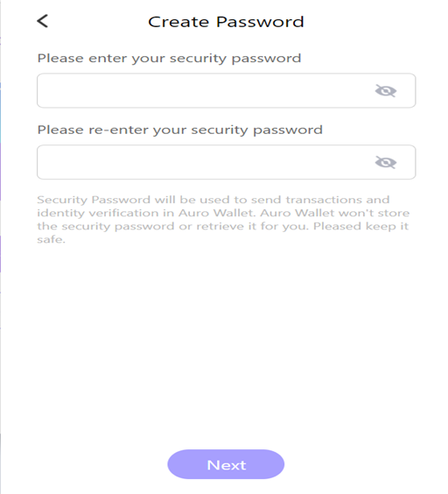Focus the re-enter security password field
This screenshot has width=448, height=494.
[226, 162]
